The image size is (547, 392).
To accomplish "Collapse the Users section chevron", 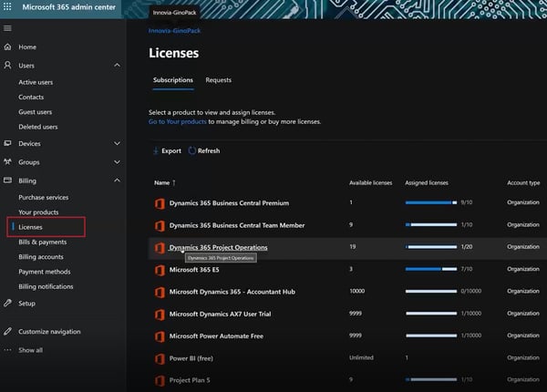I will [118, 66].
